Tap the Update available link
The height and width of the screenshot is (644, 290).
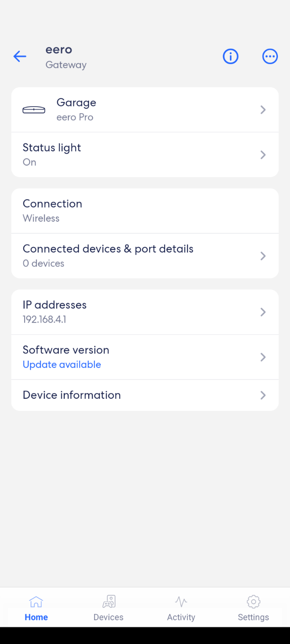[x=62, y=365]
